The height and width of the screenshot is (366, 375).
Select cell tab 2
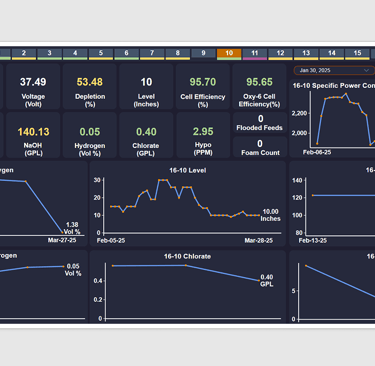click(24, 53)
